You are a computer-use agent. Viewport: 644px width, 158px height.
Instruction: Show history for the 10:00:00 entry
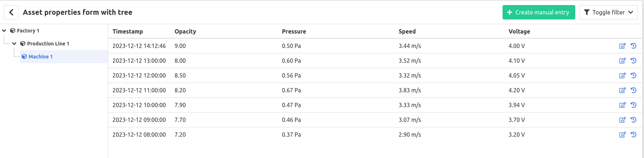[634, 105]
